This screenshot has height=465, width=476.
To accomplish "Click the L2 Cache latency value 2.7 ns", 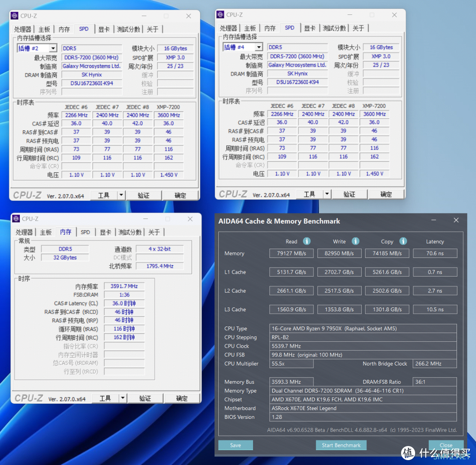I will (x=435, y=291).
